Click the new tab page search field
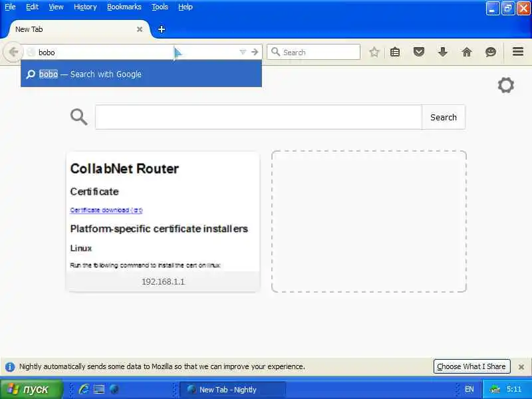The height and width of the screenshot is (399, 532). pyautogui.click(x=259, y=117)
